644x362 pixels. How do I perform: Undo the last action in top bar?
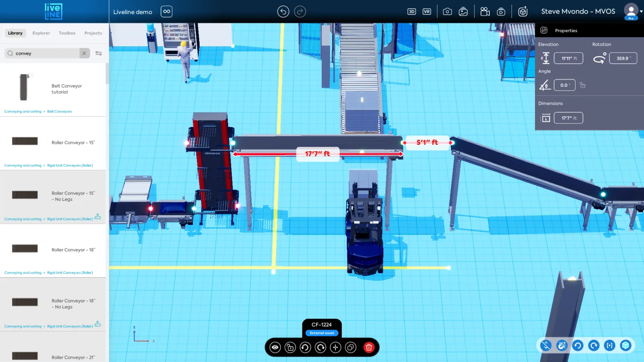point(283,12)
